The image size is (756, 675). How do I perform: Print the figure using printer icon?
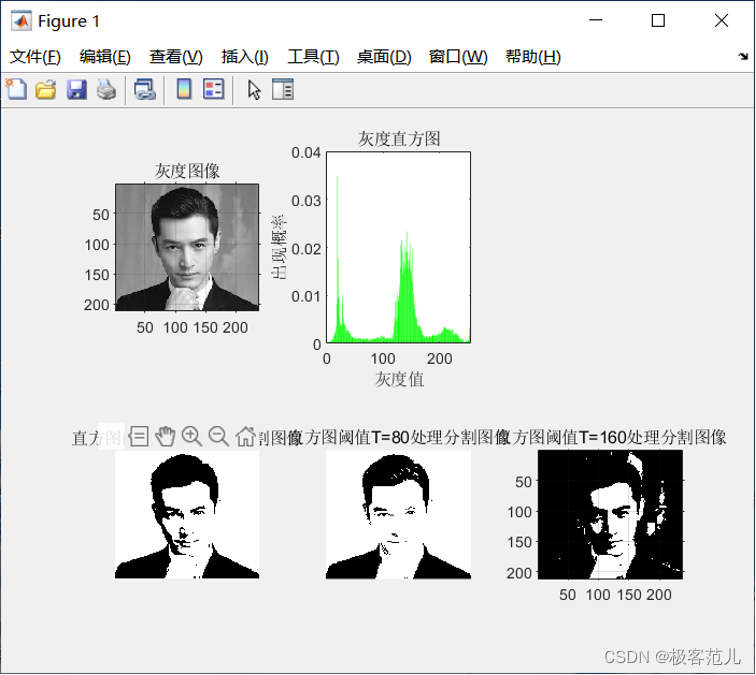(106, 90)
